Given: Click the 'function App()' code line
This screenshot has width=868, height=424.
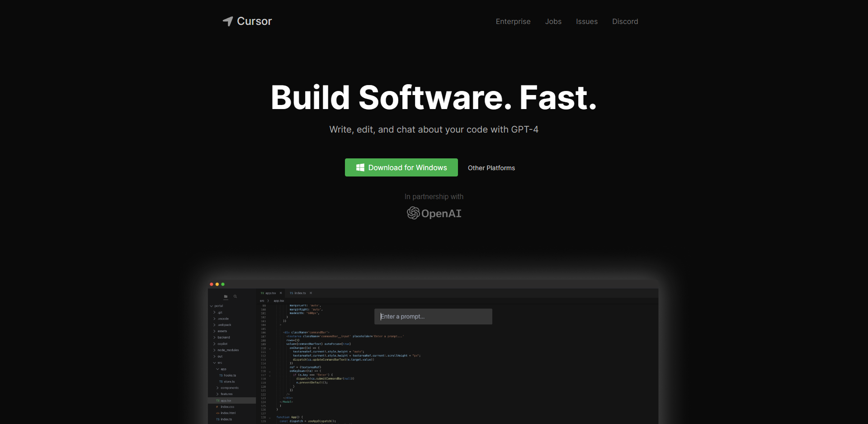Looking at the screenshot, I should pyautogui.click(x=290, y=417).
